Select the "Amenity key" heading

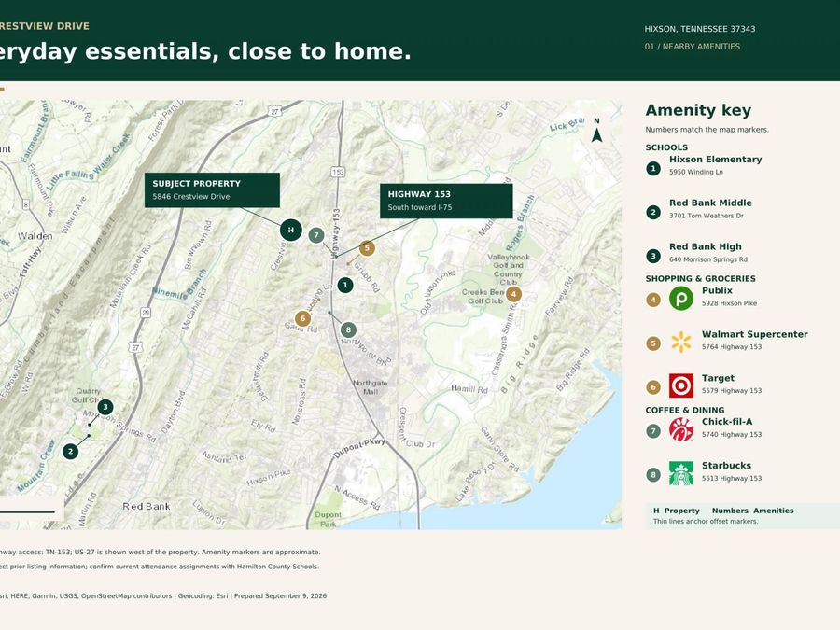tap(698, 110)
